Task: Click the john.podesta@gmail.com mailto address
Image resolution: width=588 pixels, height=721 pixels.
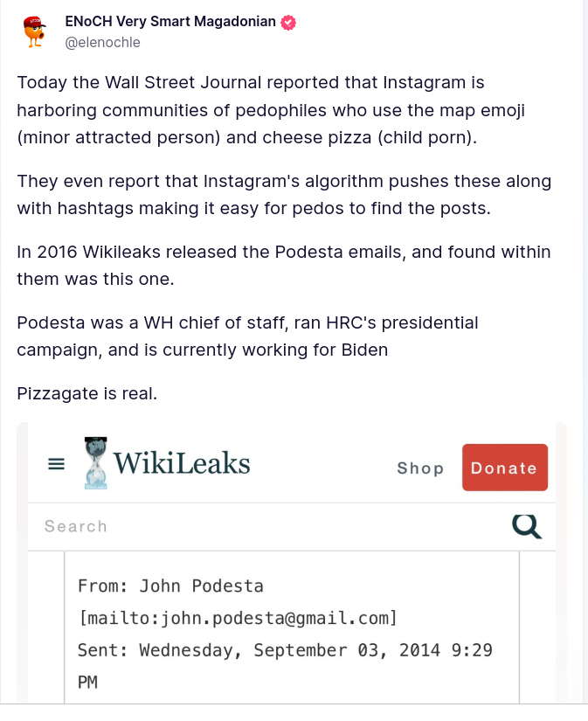Action: point(238,618)
